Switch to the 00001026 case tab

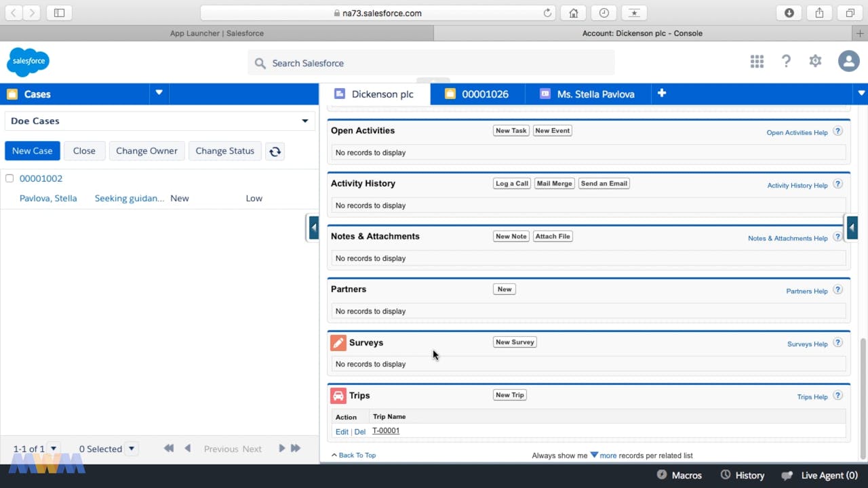tap(477, 94)
